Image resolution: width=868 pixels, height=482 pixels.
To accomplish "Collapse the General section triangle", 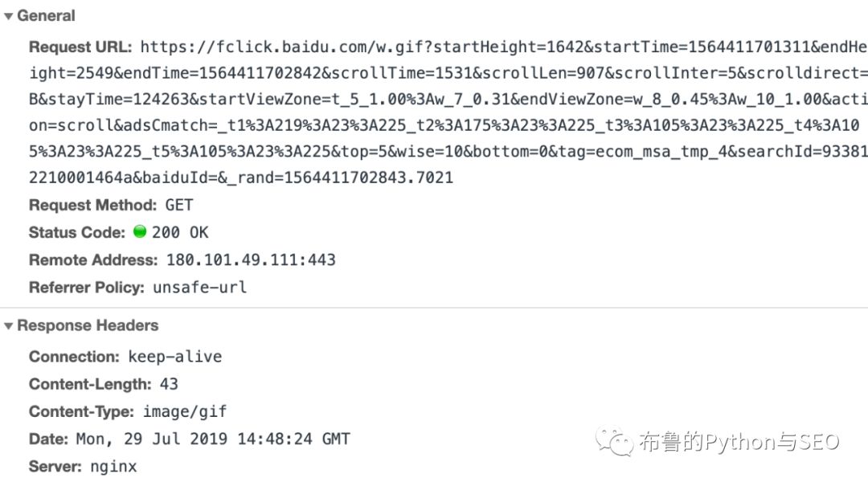I will [x=8, y=16].
